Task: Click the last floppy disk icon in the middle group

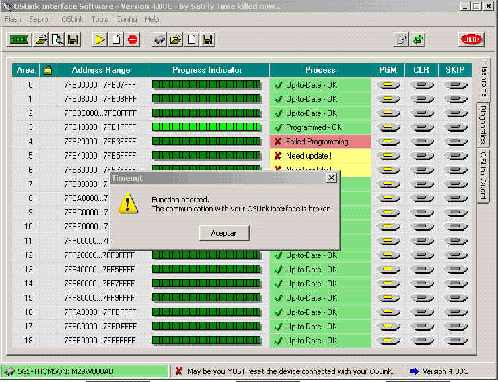Action: tap(208, 40)
